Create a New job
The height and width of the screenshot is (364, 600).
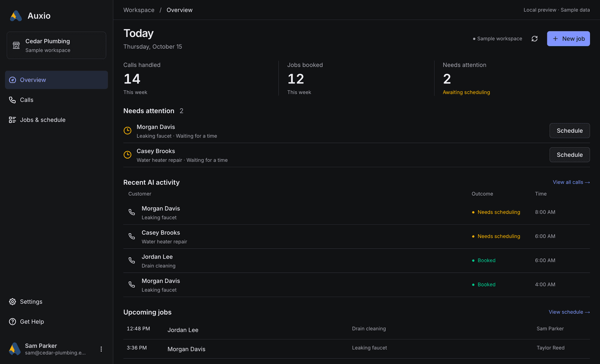tap(568, 38)
